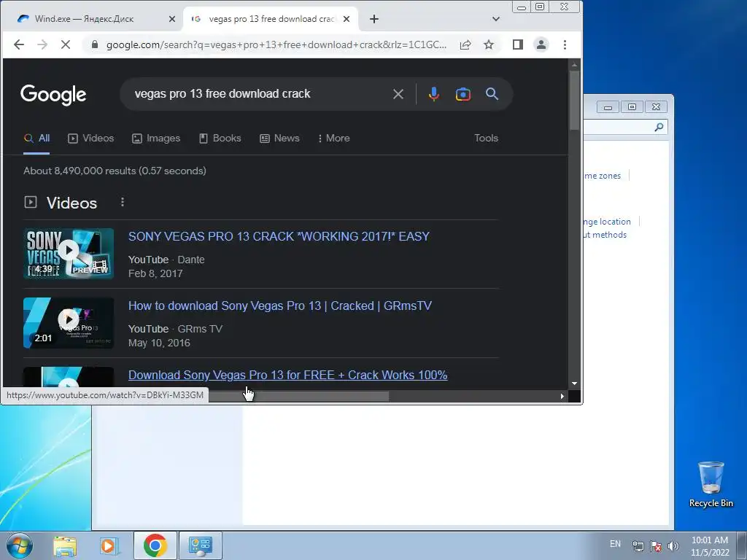Screen dimensions: 747x560
Task: Click the Chrome taskbar icon
Action: click(x=155, y=545)
